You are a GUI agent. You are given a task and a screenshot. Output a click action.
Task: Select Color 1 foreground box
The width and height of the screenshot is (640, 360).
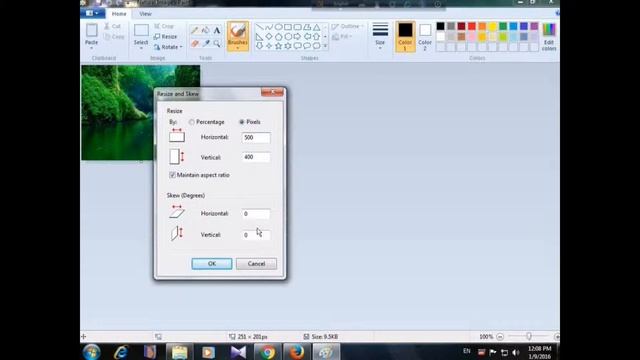tap(405, 37)
